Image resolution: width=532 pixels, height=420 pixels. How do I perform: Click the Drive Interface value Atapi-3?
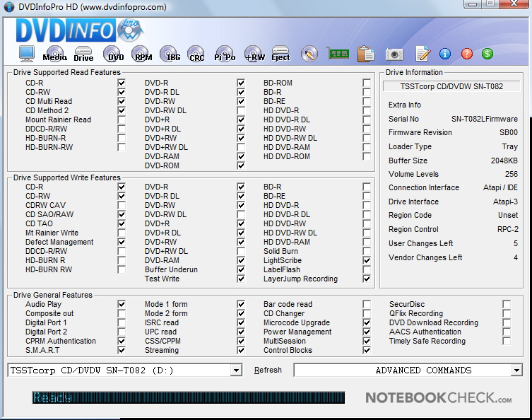click(x=506, y=202)
